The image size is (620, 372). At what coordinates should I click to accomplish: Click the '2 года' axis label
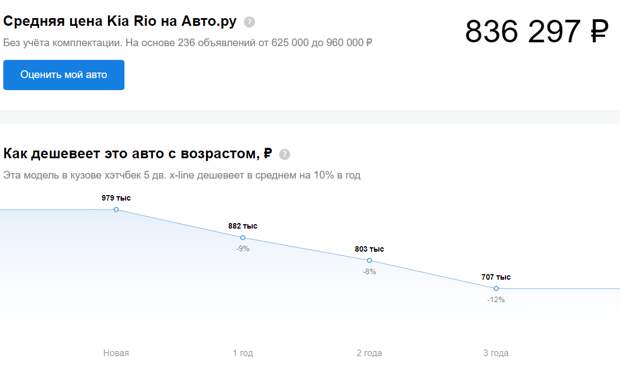369,353
